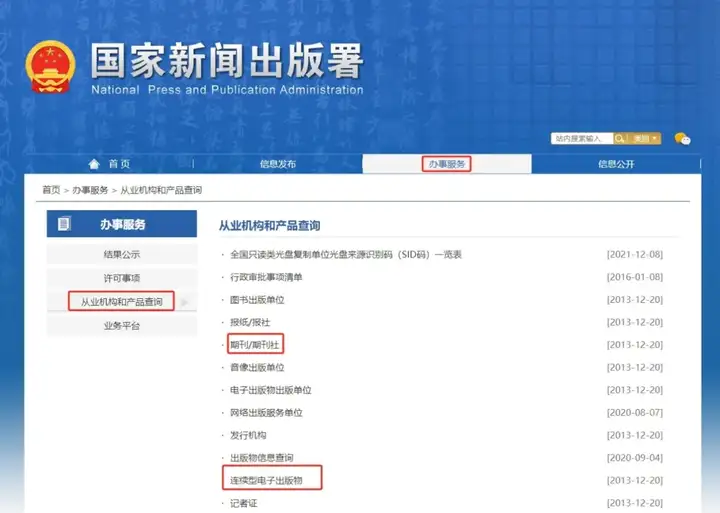Screen dimensions: 720x513
Task: Click the date [2020-09-04]
Action: coord(635,457)
